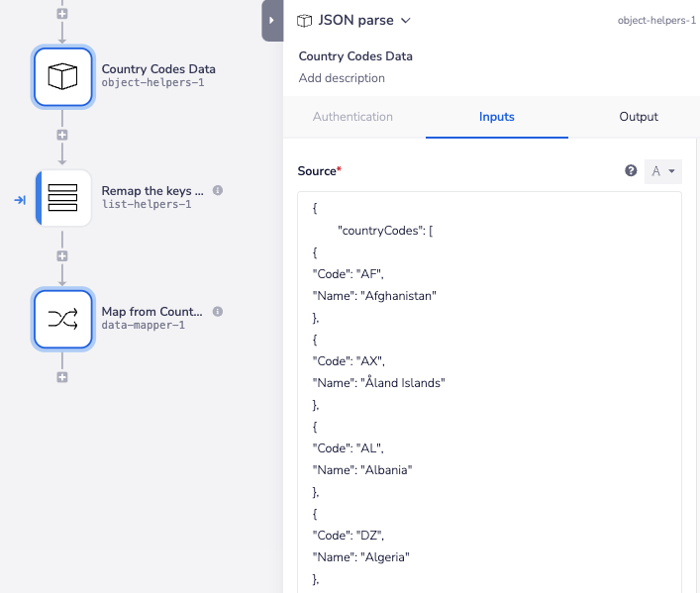Click Add description text
Viewport: 700px width, 593px height.
[x=342, y=78]
